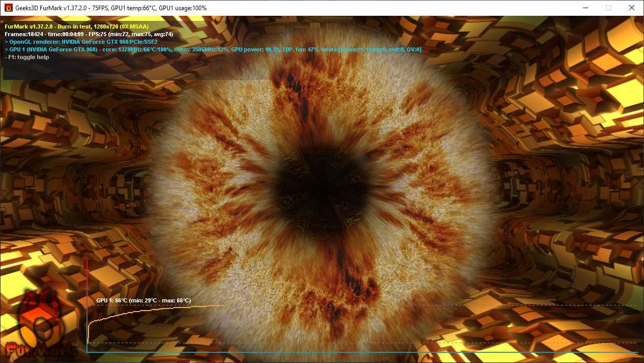
Task: Click the 'GPU 1: 66°C' temperature graph label
Action: tap(144, 300)
